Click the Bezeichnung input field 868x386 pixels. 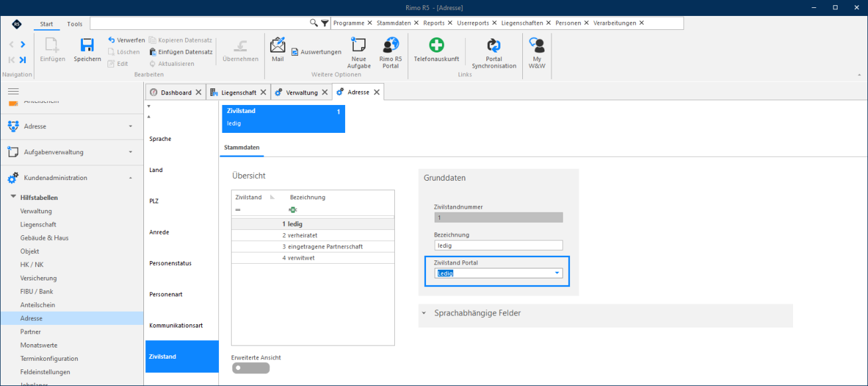tap(498, 245)
